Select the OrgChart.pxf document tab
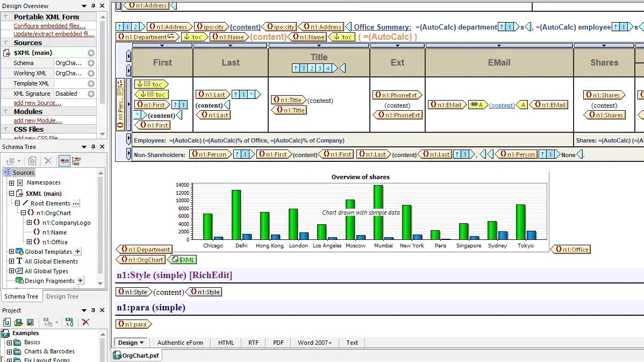Viewport: 644px width, 362px height. [x=136, y=356]
